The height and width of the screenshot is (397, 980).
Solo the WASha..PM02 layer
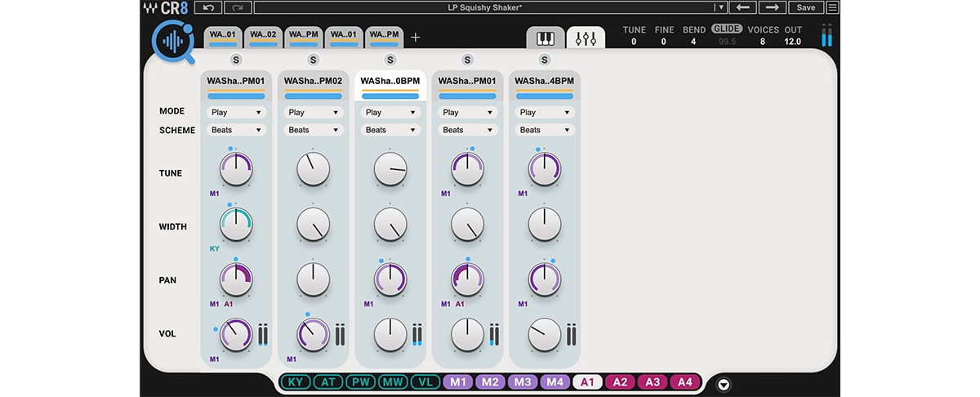point(313,60)
